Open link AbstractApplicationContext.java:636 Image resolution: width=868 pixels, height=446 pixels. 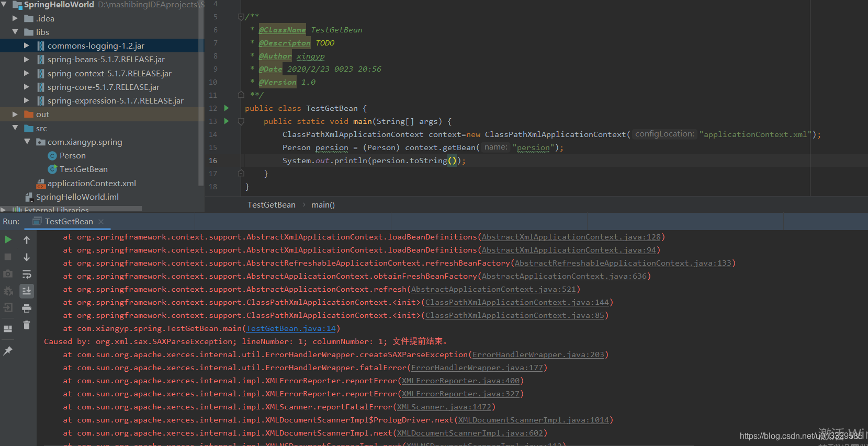coord(564,276)
